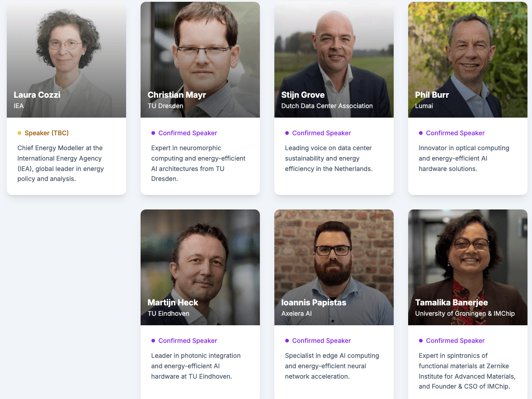This screenshot has height=399, width=532.
Task: Click University of Groningen & IMChip affiliation
Action: pyautogui.click(x=465, y=314)
